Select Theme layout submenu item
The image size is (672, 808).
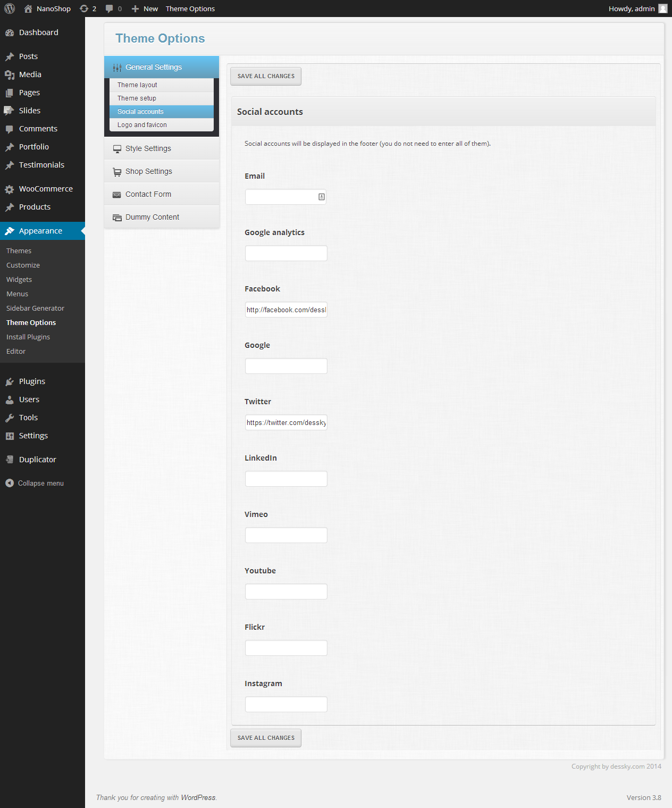[137, 85]
